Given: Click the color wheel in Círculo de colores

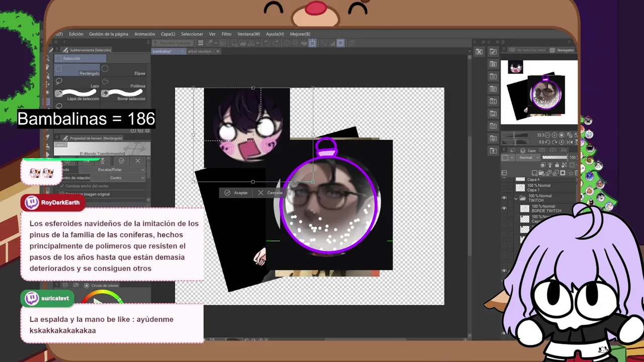Looking at the screenshot, I should click(102, 298).
